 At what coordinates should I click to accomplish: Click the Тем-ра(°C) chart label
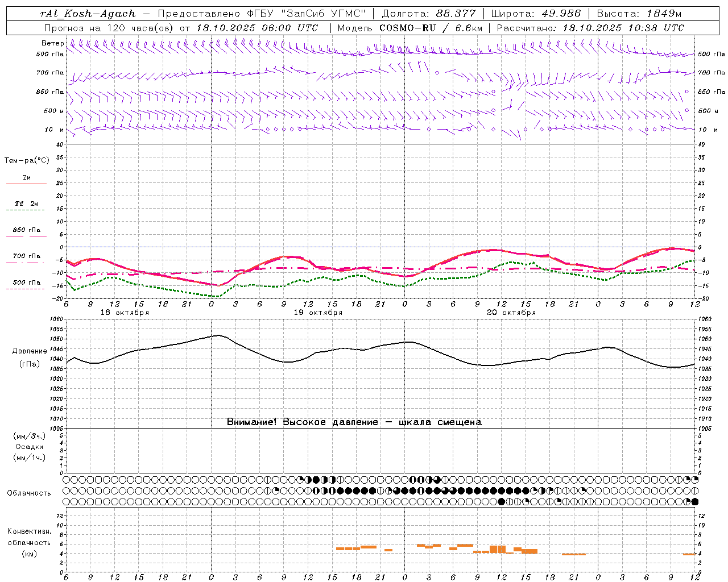[27, 161]
